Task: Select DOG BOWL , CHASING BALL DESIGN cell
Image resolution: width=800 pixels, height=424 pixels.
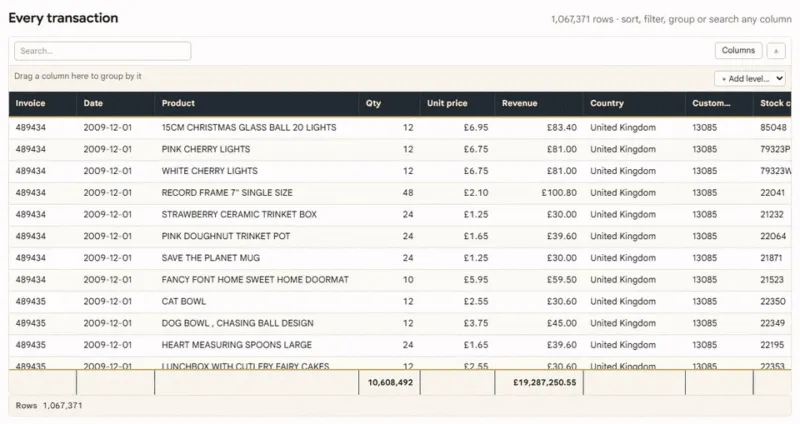Action: [257, 323]
